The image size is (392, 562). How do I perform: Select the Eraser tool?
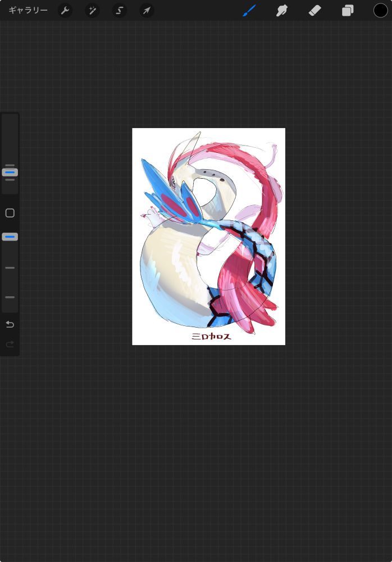point(314,11)
